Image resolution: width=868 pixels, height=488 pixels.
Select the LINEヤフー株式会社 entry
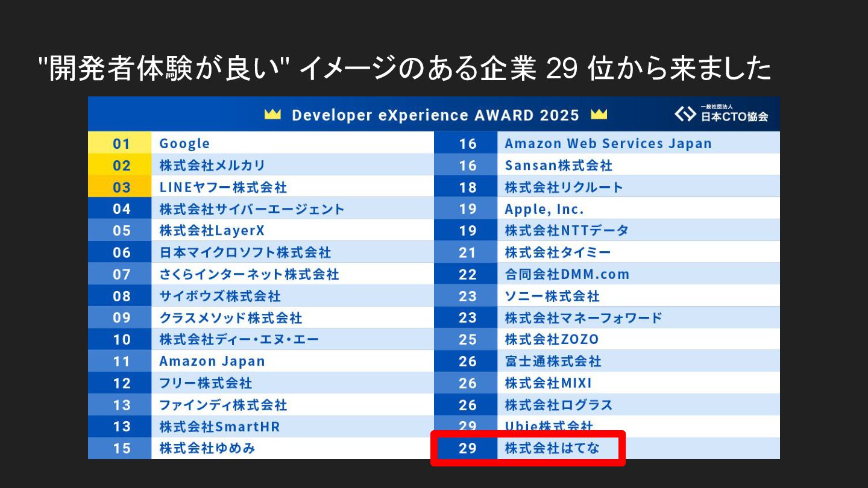click(223, 187)
